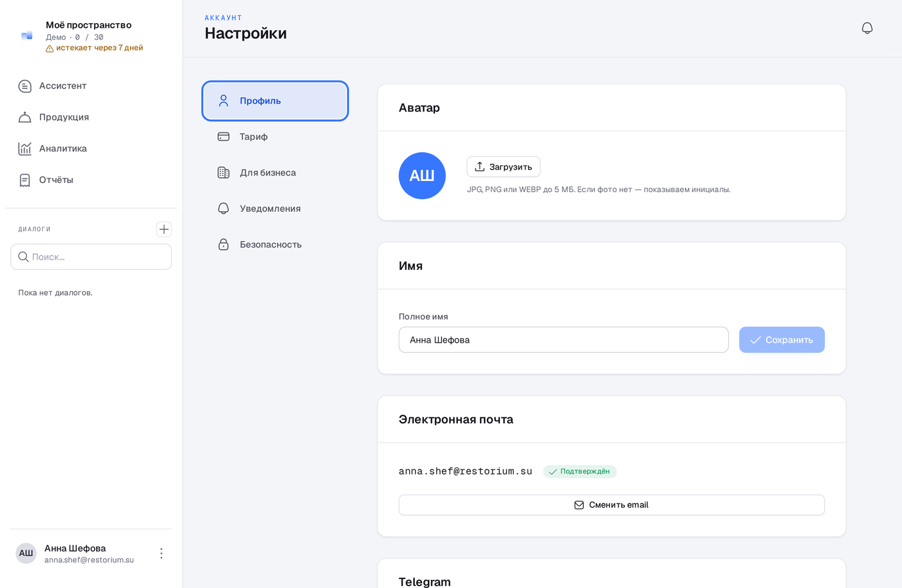The height and width of the screenshot is (588, 902).
Task: Go to Аналитика page
Action: click(91, 149)
